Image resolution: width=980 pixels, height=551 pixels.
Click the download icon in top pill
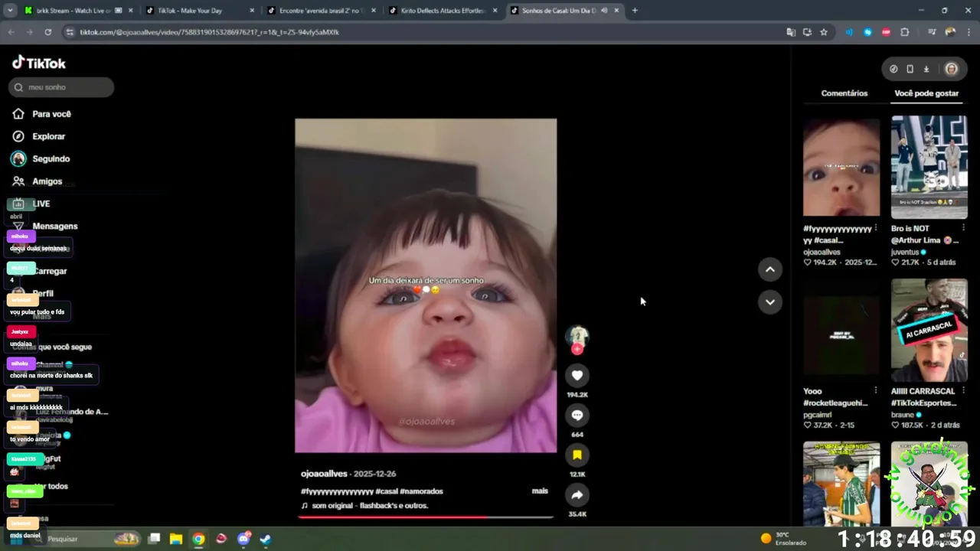pyautogui.click(x=926, y=69)
